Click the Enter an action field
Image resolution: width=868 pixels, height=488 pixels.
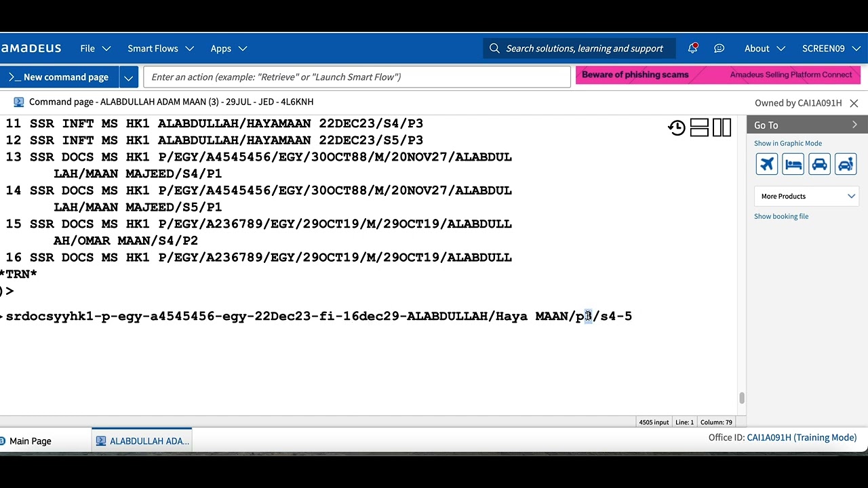coord(357,77)
